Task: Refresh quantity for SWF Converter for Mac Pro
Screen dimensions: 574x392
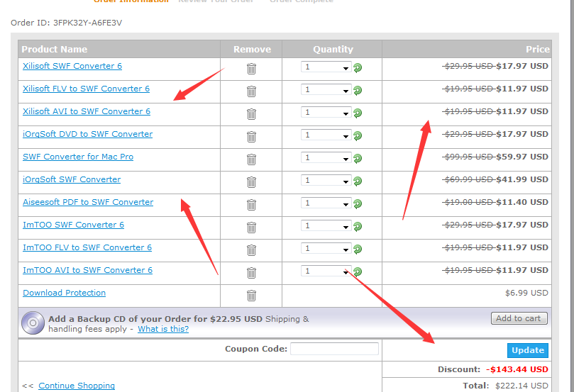Action: pos(358,158)
